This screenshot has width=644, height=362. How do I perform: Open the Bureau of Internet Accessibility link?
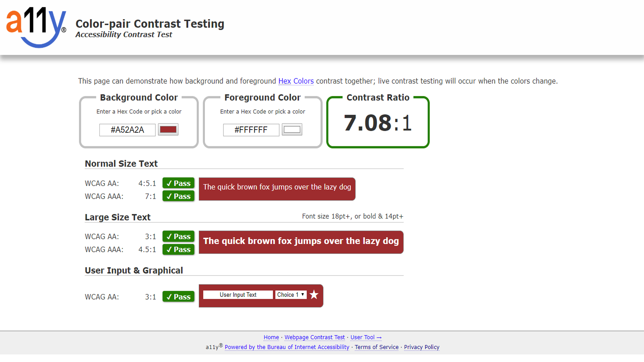pos(287,347)
